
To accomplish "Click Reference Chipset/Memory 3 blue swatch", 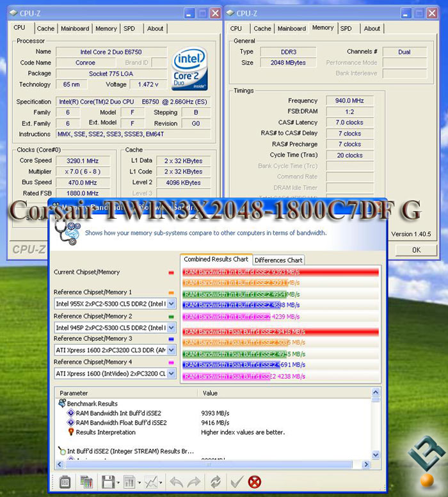I will click(x=172, y=339).
